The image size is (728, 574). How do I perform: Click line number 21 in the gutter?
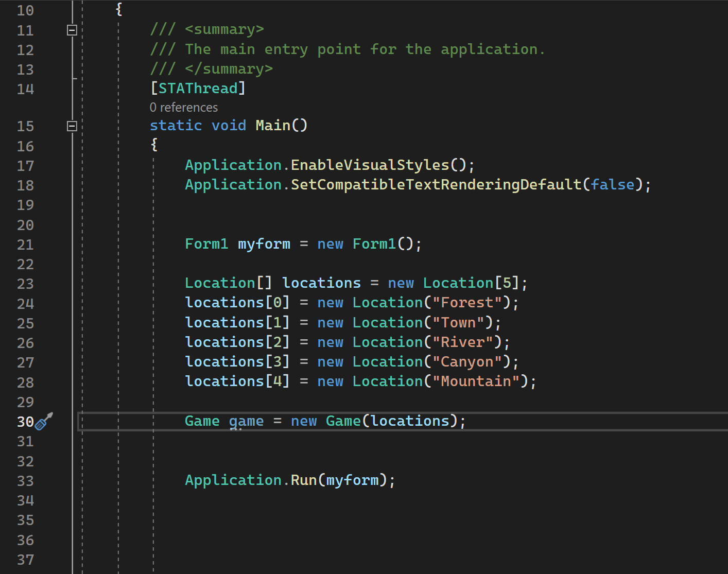coord(25,245)
